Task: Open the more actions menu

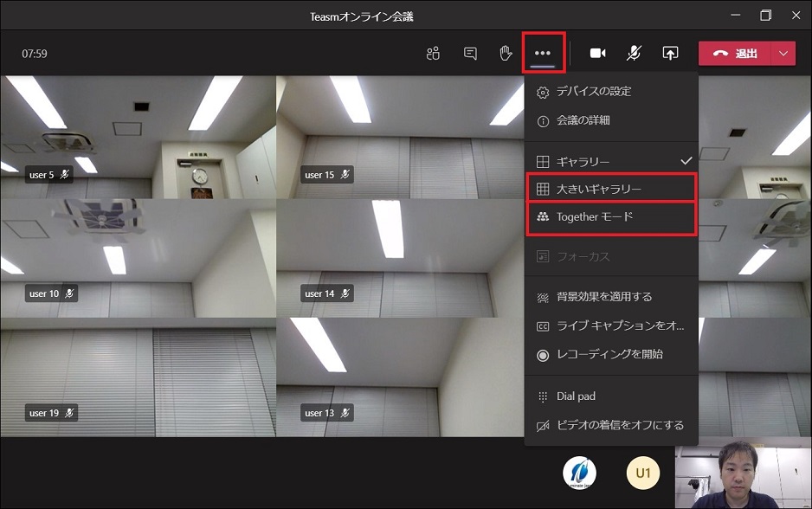Action: [x=543, y=53]
